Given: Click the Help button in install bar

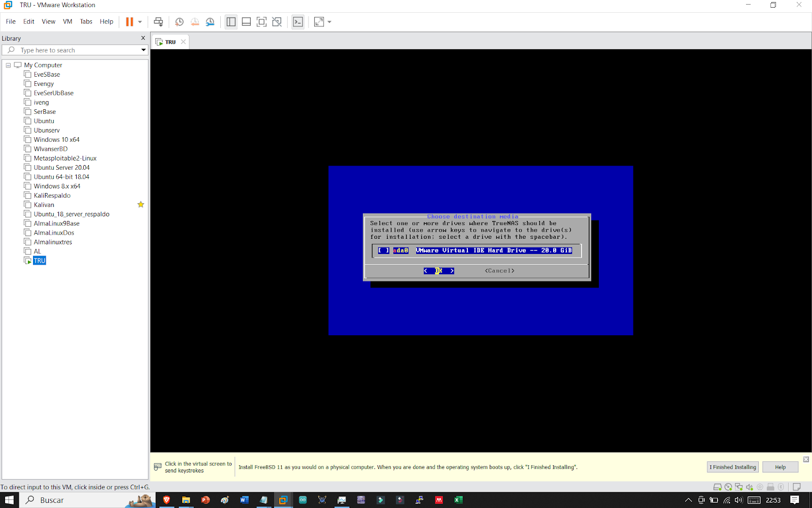Looking at the screenshot, I should pos(780,467).
